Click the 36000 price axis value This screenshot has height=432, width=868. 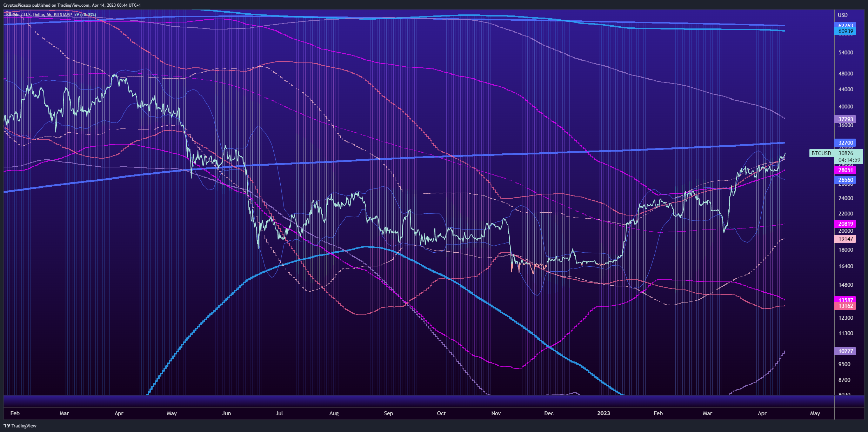coord(846,125)
